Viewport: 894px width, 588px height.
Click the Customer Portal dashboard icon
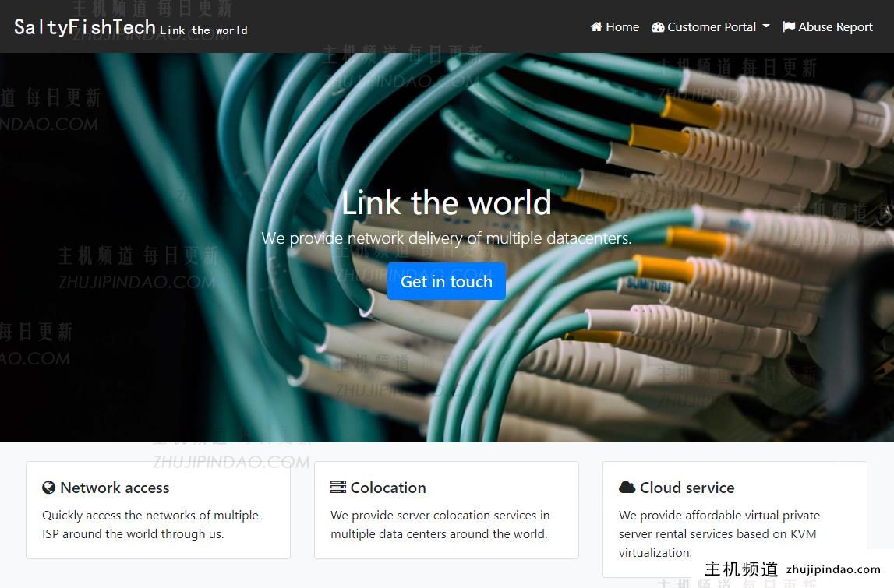click(658, 26)
